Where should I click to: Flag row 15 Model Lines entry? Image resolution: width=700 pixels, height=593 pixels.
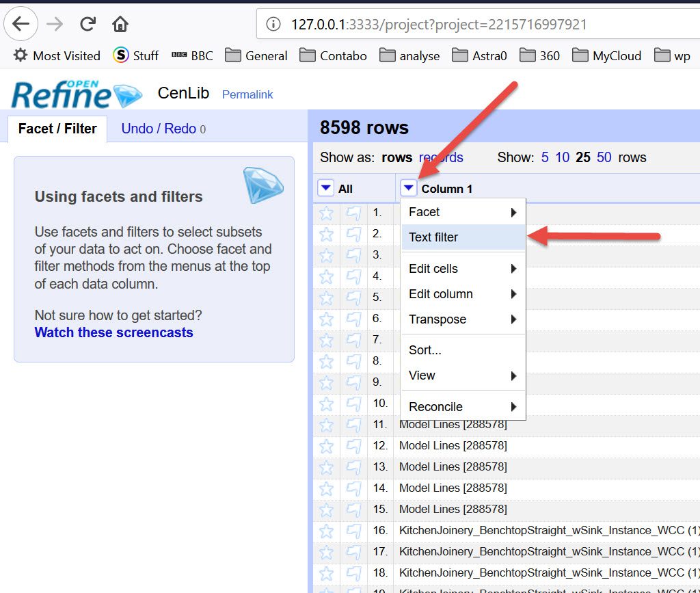coord(353,510)
